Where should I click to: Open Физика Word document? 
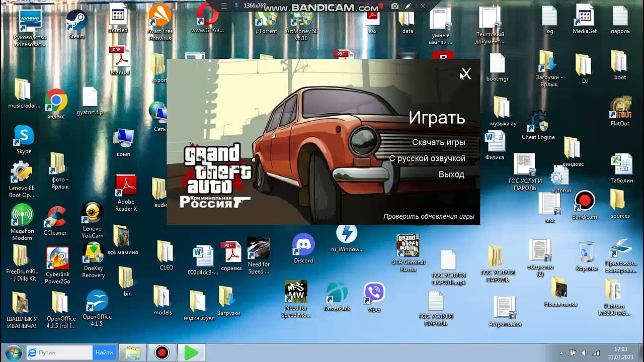(x=495, y=146)
